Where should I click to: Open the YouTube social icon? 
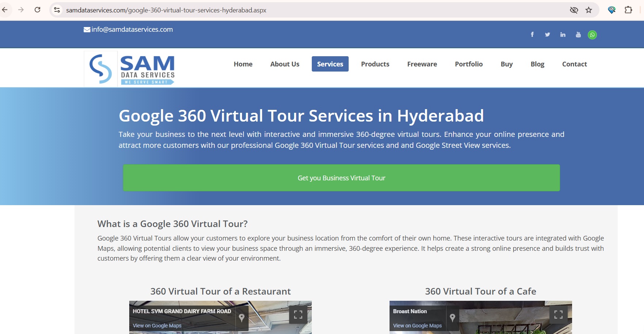pos(578,35)
